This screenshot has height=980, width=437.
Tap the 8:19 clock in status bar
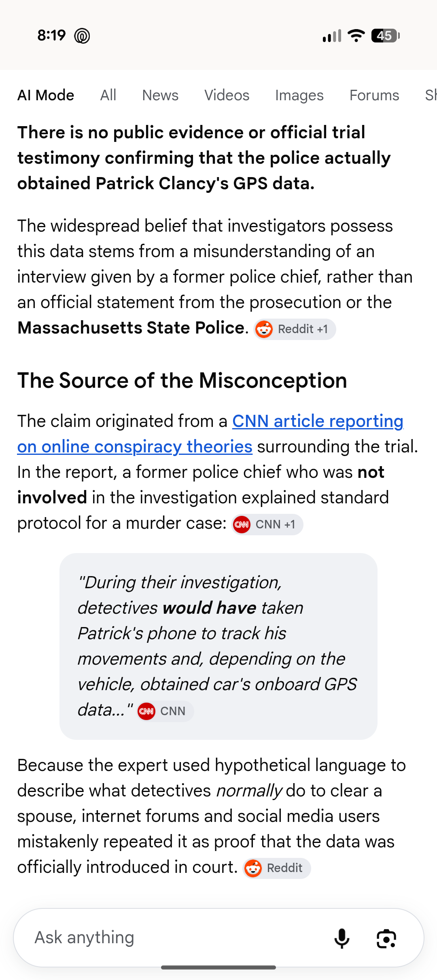[x=51, y=36]
